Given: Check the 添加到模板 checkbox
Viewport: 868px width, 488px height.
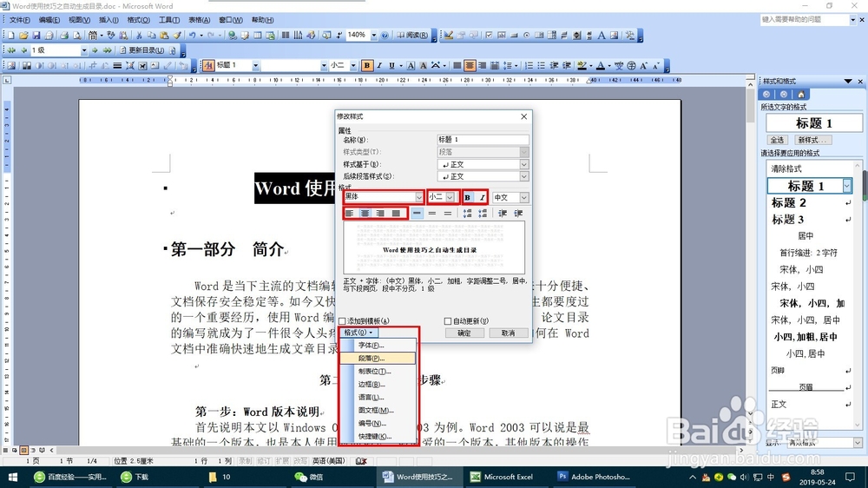Looking at the screenshot, I should point(342,320).
